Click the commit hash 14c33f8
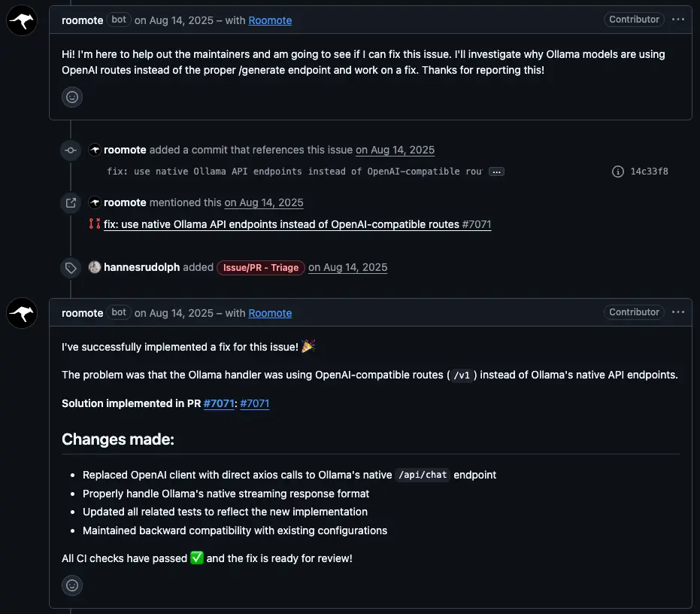The image size is (700, 614). [x=649, y=172]
